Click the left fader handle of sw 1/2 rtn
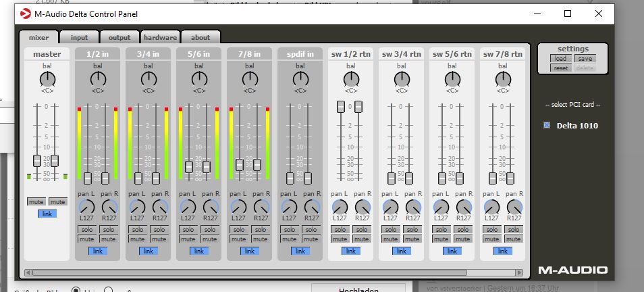644x292 pixels. click(x=340, y=107)
